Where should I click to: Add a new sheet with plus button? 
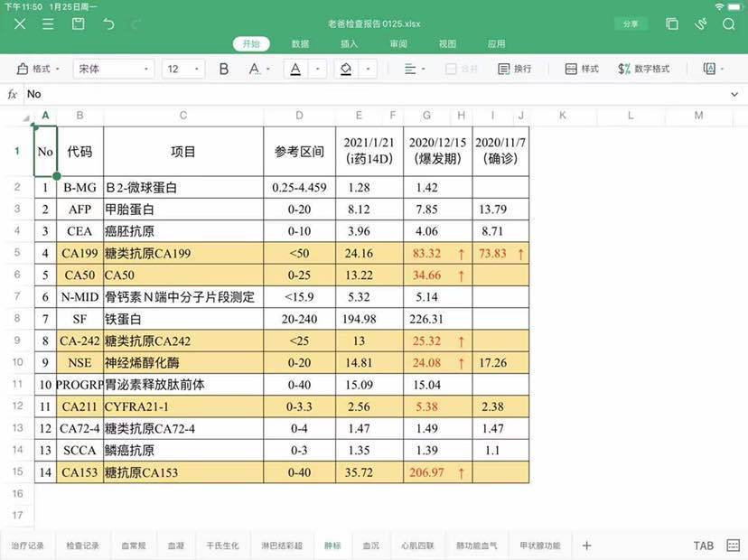[586, 546]
